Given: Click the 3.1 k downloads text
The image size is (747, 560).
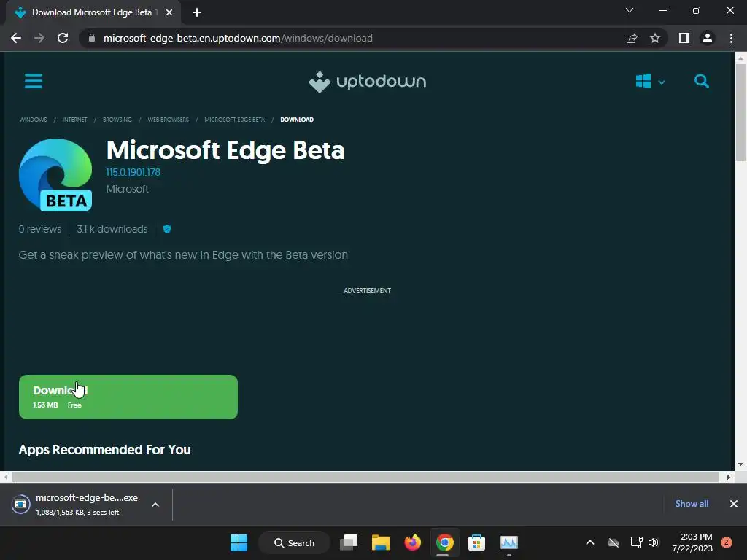Looking at the screenshot, I should [x=112, y=229].
